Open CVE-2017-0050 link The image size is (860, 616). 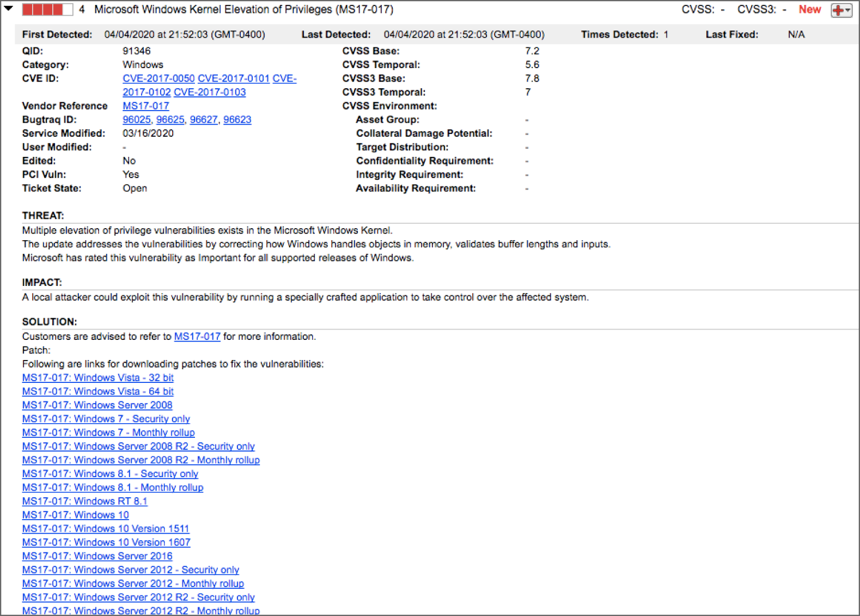[x=158, y=78]
